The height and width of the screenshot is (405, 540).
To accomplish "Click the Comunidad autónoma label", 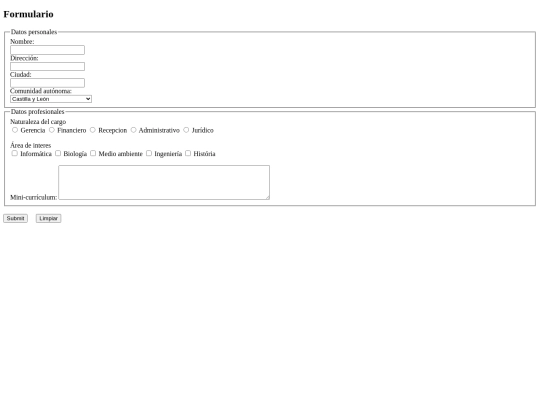I will 41,91.
